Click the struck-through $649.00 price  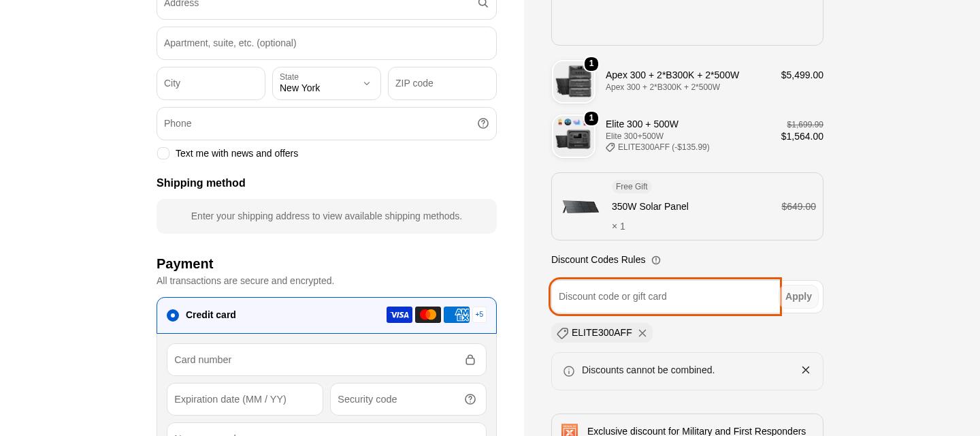[x=798, y=206]
